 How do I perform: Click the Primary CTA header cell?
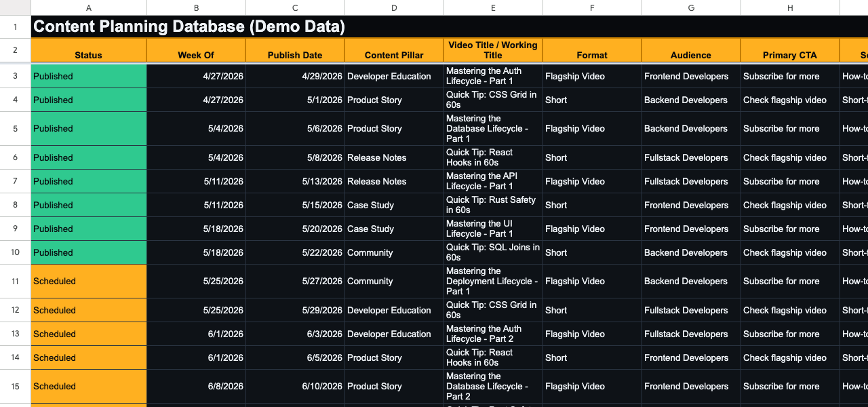click(x=790, y=50)
